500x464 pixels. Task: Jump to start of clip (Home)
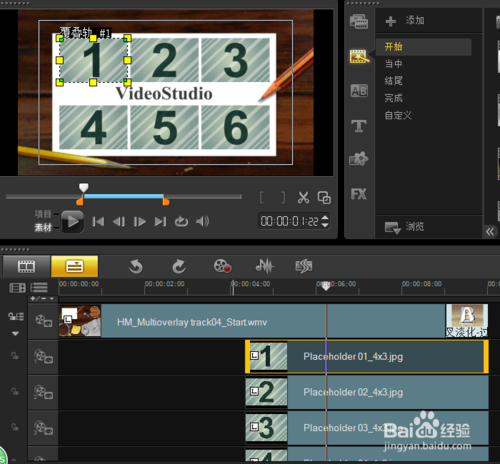(98, 222)
